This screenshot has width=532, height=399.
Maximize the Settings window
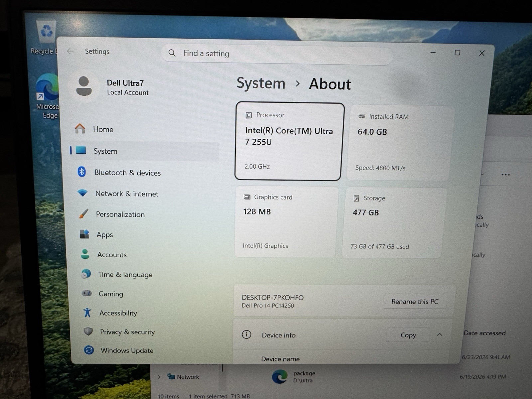click(x=458, y=53)
